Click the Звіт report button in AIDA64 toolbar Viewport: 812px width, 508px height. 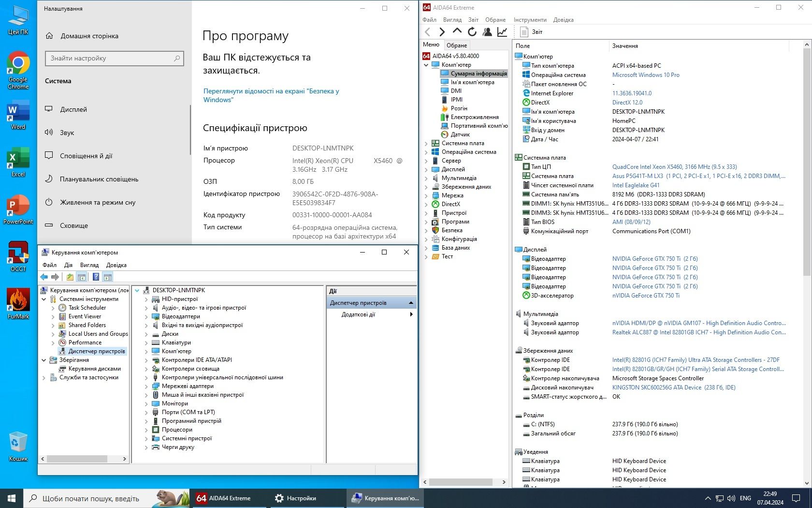click(531, 32)
